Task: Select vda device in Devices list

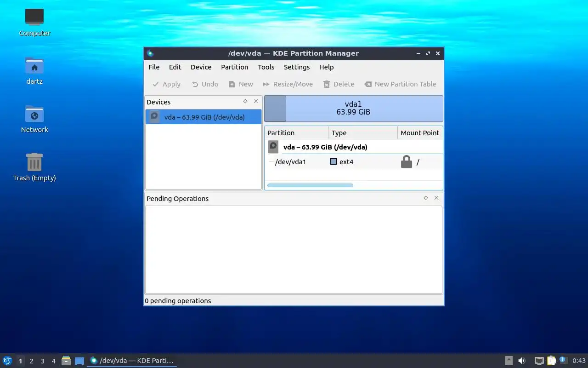Action: coord(204,117)
